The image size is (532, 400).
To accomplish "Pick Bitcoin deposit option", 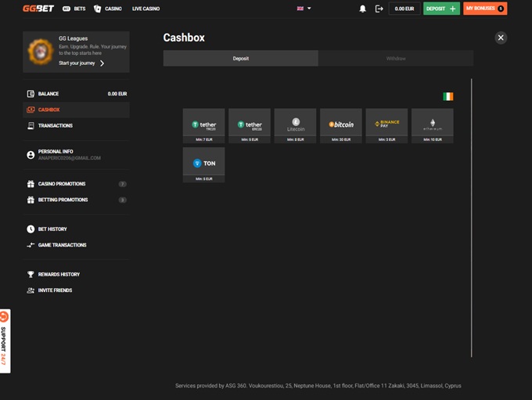I will click(341, 124).
